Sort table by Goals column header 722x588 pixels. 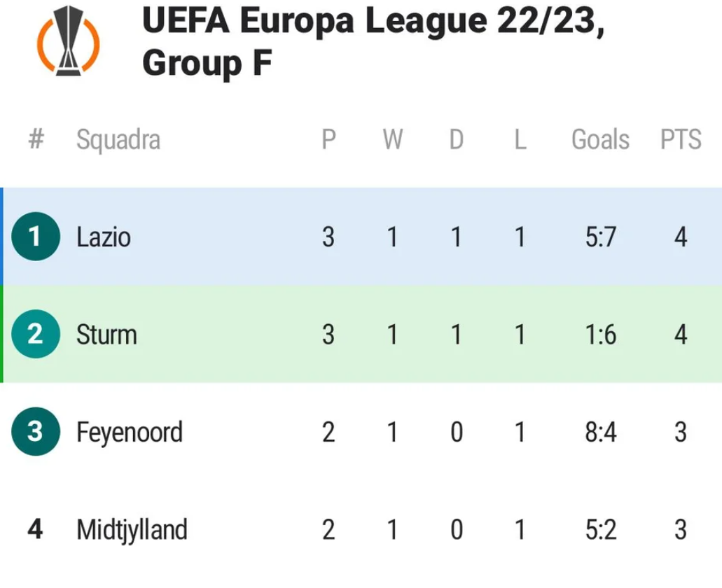click(600, 139)
